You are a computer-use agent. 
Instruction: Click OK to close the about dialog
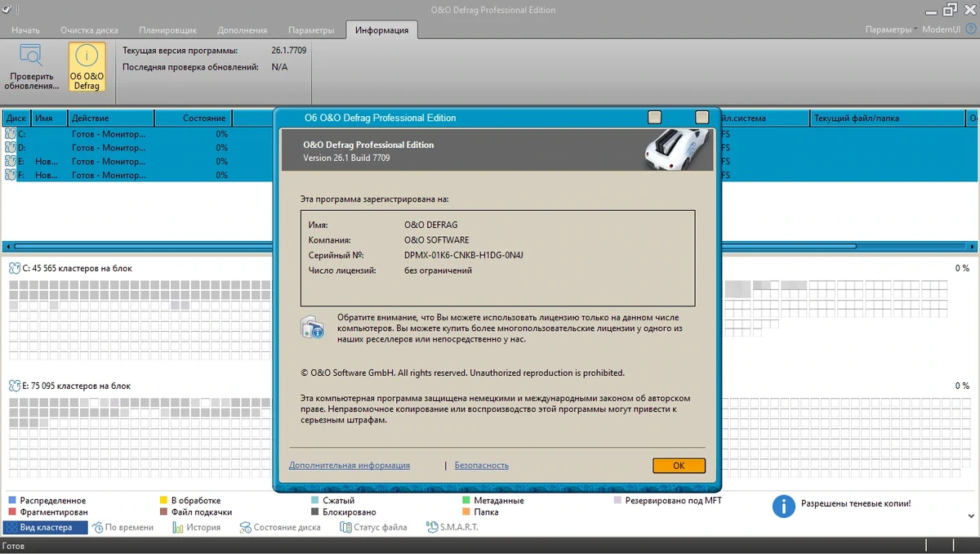point(679,466)
